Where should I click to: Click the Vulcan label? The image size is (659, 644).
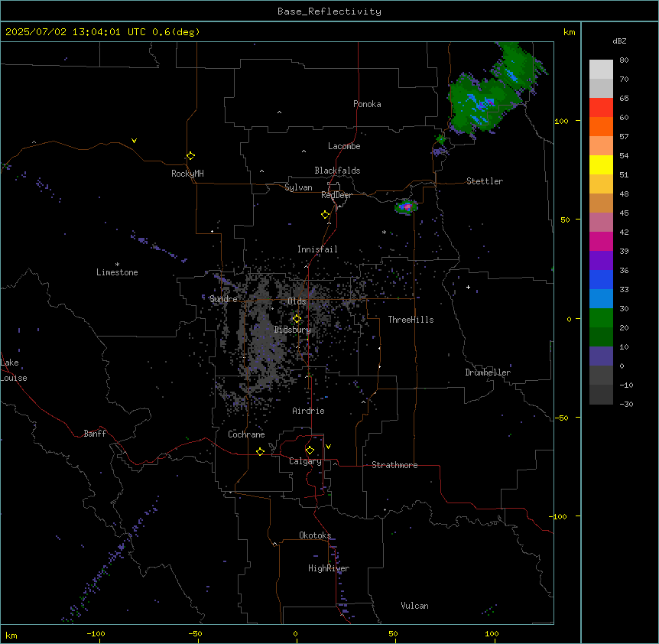pos(415,606)
